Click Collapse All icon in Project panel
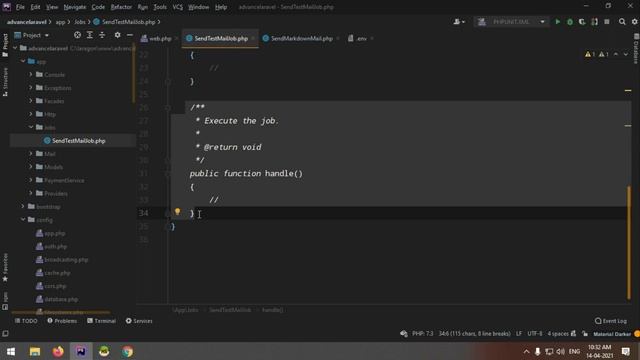Viewport: 640px width, 360px height. click(x=102, y=35)
